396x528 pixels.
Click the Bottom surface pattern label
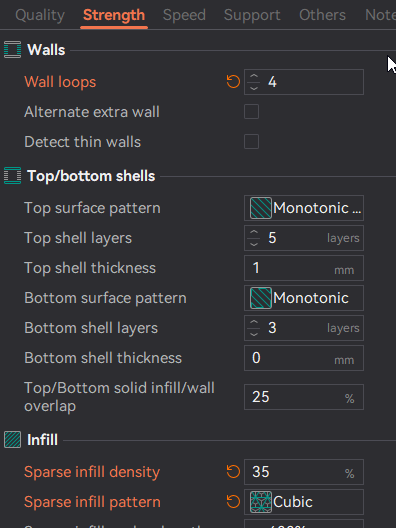105,298
